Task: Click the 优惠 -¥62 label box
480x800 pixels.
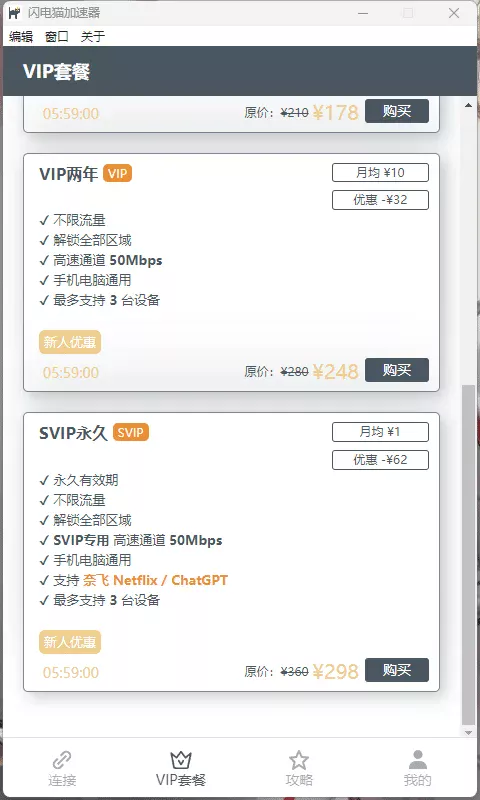Action: pyautogui.click(x=381, y=460)
